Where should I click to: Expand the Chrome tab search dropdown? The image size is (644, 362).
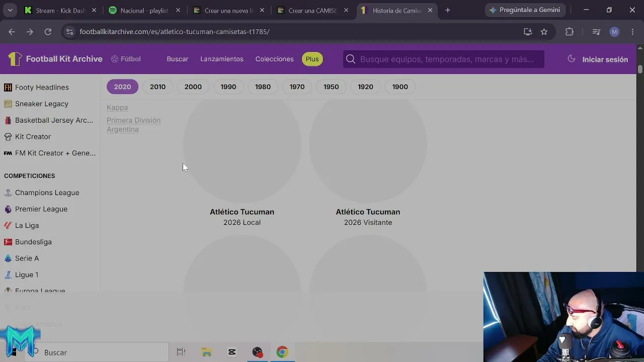click(x=10, y=10)
